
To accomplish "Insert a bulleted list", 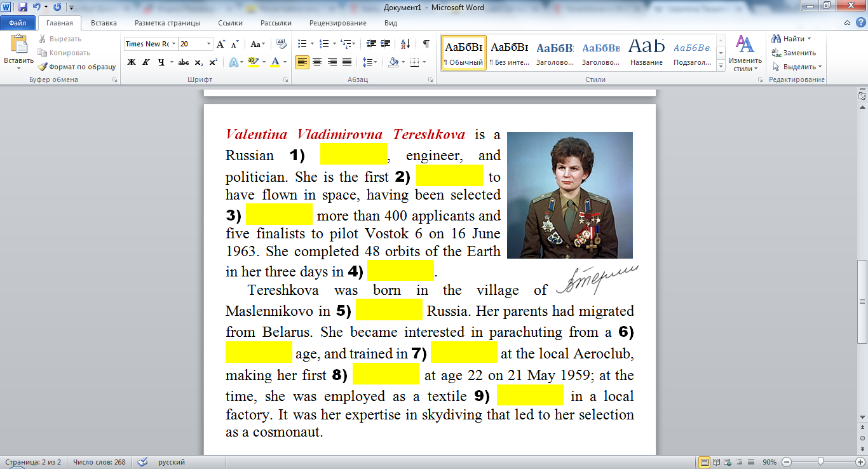I will pyautogui.click(x=302, y=44).
